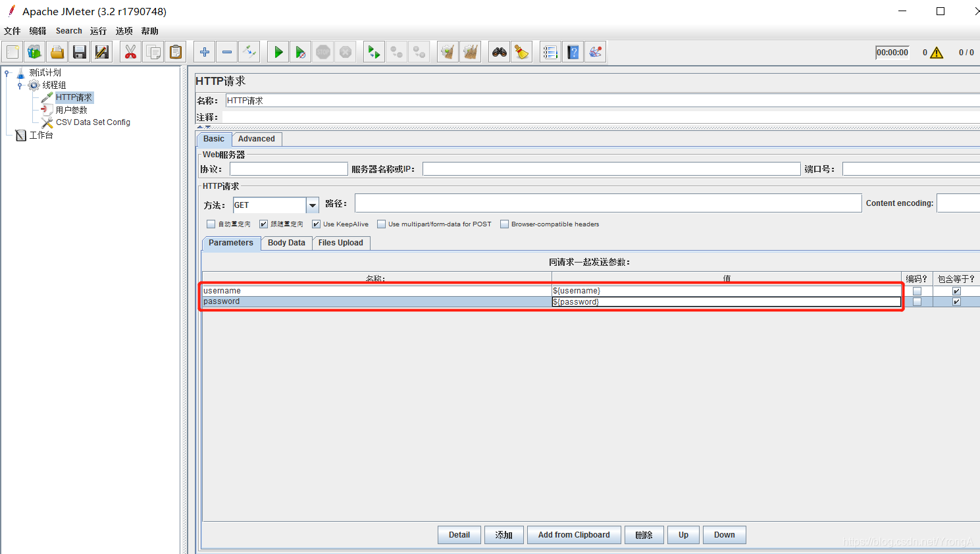Open the 文件 menu
The width and height of the screenshot is (980, 554).
[12, 31]
